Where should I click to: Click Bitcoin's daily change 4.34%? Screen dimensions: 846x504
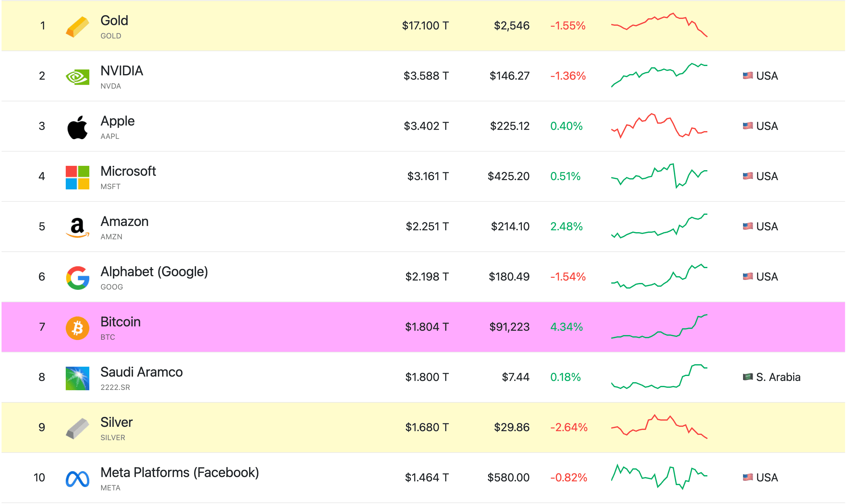(566, 327)
